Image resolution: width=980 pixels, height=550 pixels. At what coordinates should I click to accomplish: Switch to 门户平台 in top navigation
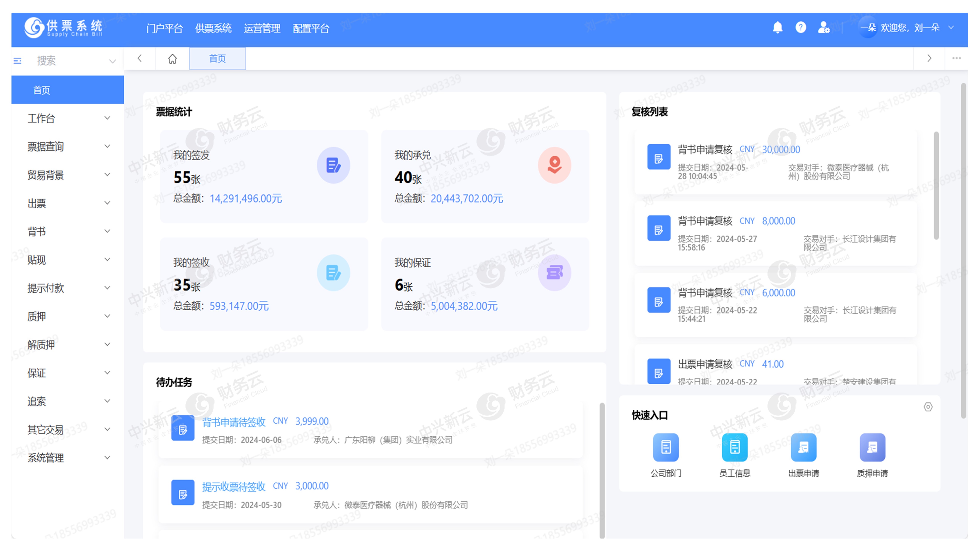pyautogui.click(x=164, y=28)
